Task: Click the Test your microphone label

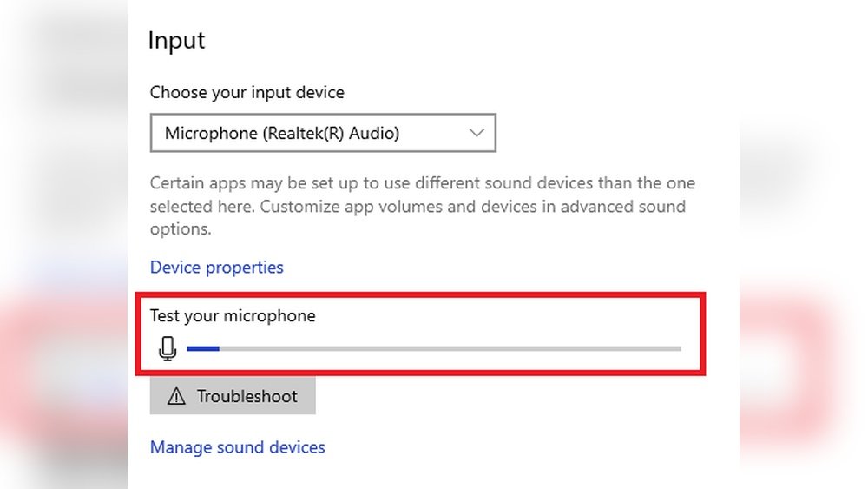Action: point(233,316)
